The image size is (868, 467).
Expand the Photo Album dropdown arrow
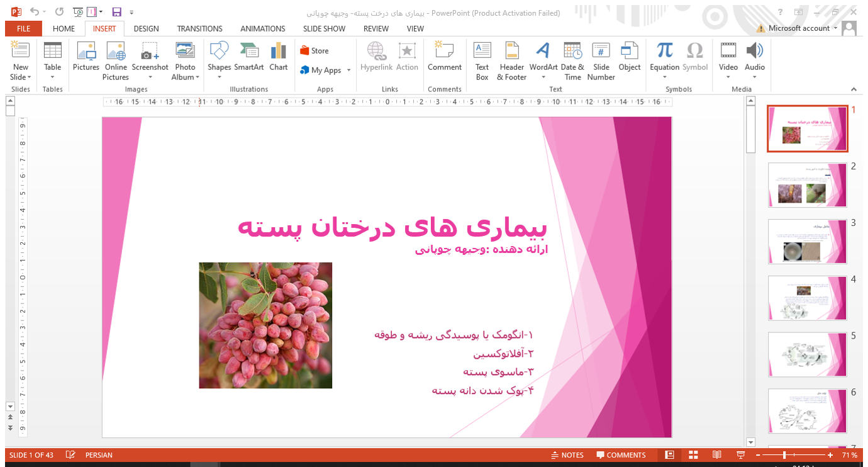pos(197,77)
